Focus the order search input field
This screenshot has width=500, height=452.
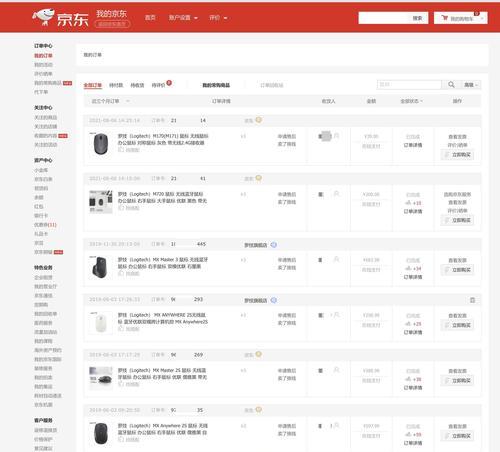(409, 85)
